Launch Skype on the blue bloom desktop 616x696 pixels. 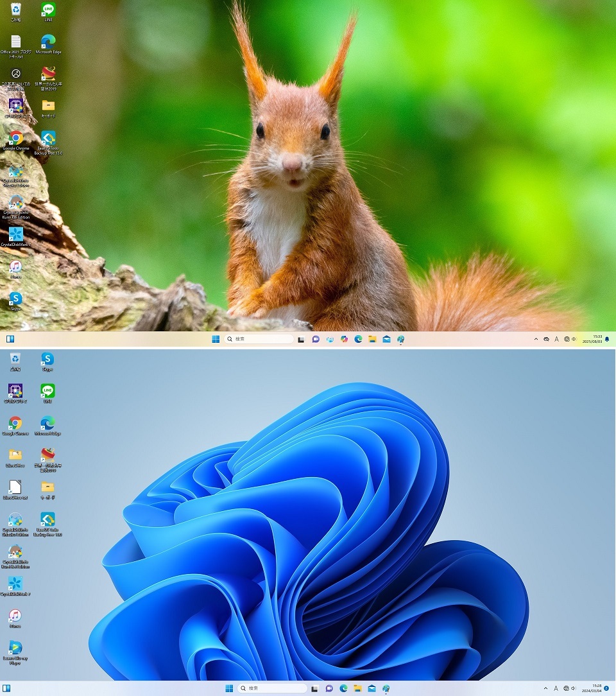(47, 361)
